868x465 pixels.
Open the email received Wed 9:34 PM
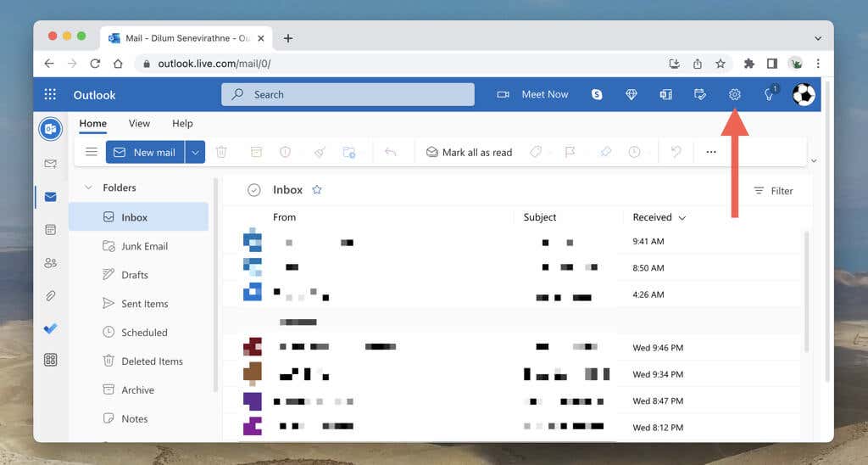pyautogui.click(x=512, y=374)
